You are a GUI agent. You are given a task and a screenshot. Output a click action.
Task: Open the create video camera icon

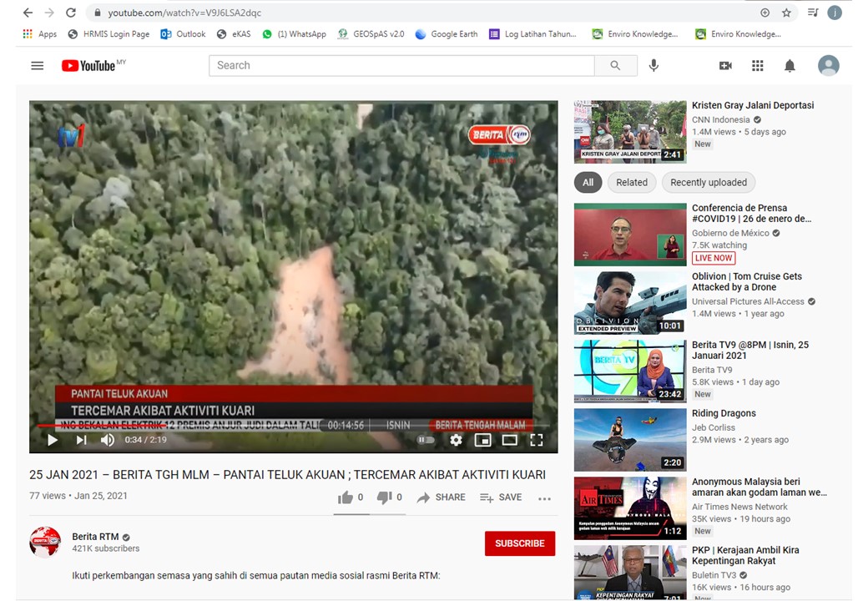click(x=725, y=66)
